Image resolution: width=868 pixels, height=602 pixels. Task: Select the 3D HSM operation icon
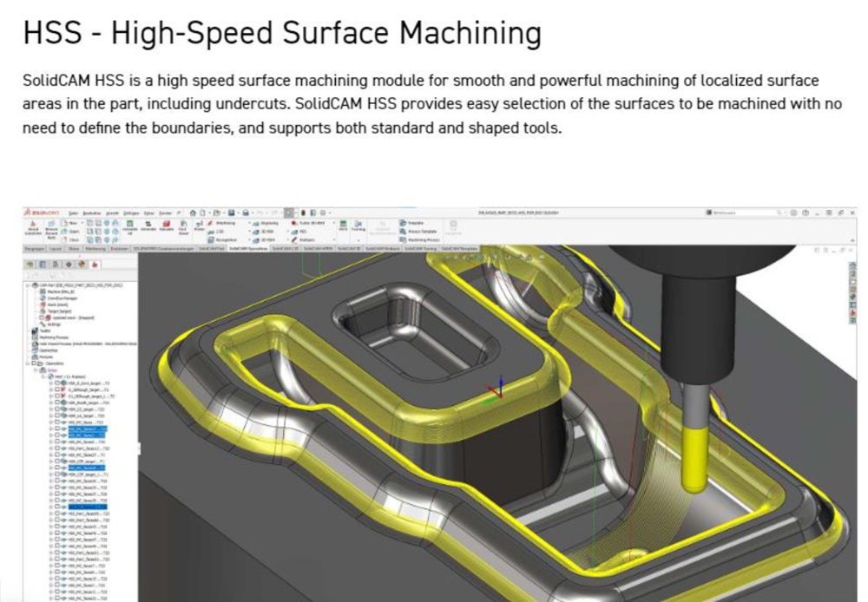click(x=256, y=240)
